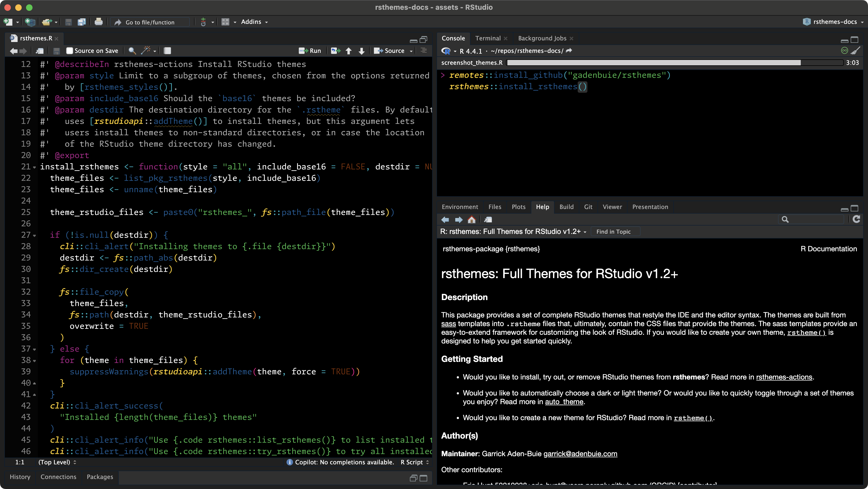Collapse the if block fold at line 27
Image resolution: width=868 pixels, height=489 pixels.
34,235
